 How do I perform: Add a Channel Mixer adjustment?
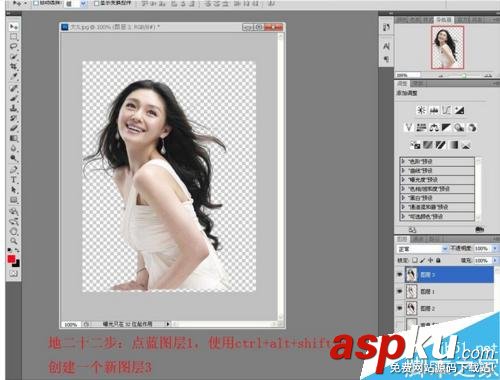pyautogui.click(x=472, y=127)
